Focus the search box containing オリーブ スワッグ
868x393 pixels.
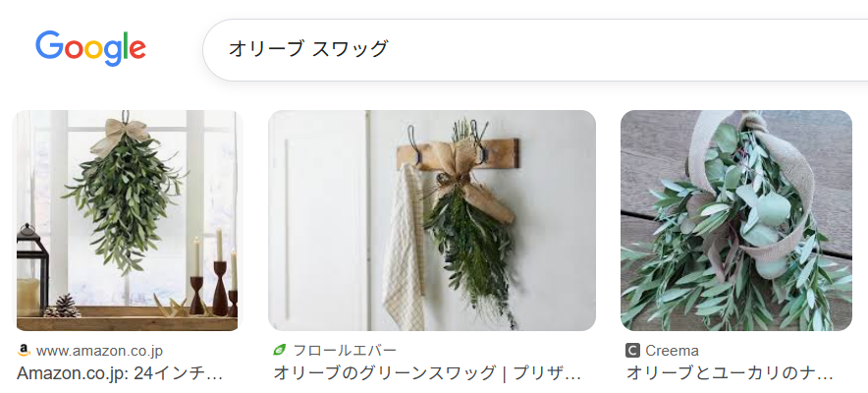pos(535,50)
